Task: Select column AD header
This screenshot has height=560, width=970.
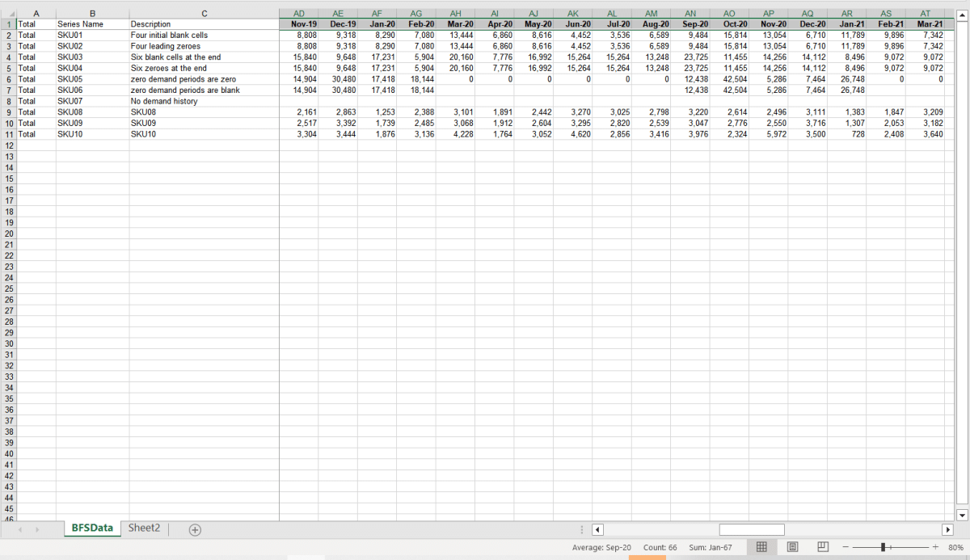Action: coord(299,14)
